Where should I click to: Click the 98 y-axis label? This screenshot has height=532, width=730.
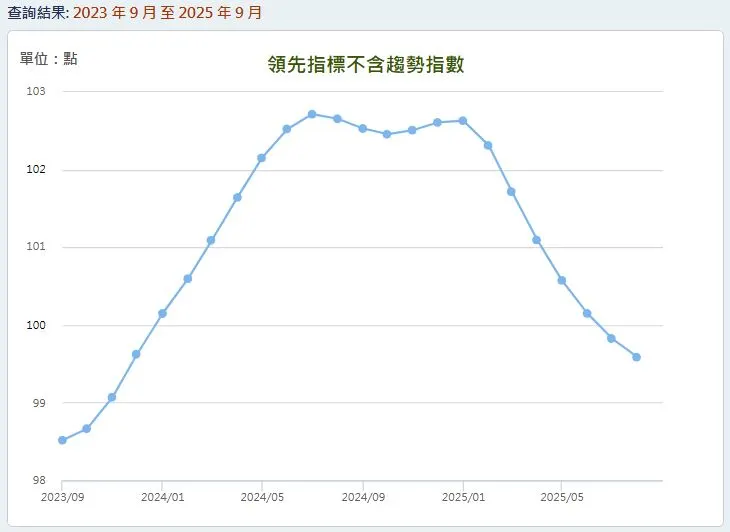[x=39, y=480]
